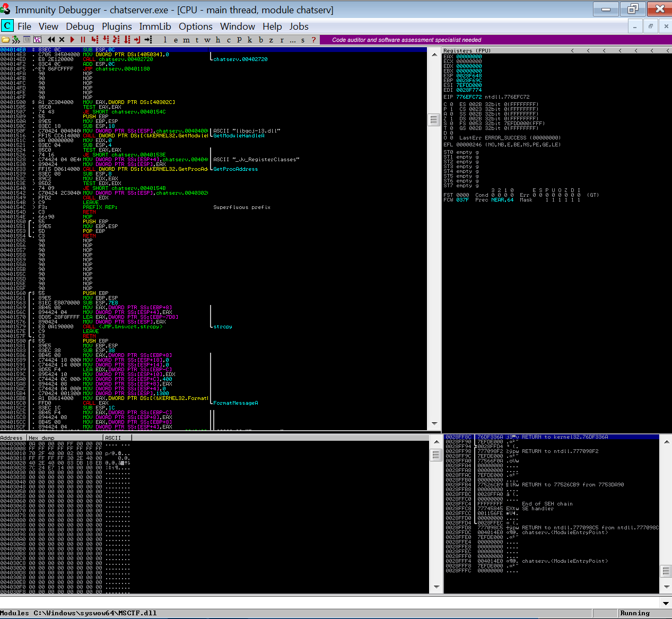Show executable modules with the 'e' icon
This screenshot has height=619, width=672.
point(176,39)
